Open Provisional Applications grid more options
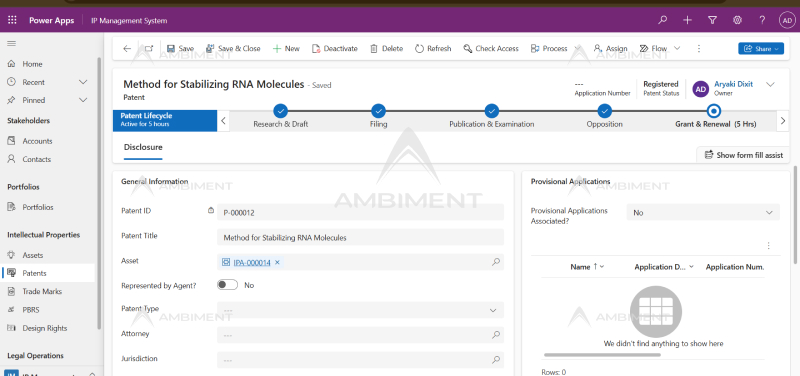Viewport: 800px width, 376px height. pos(768,246)
